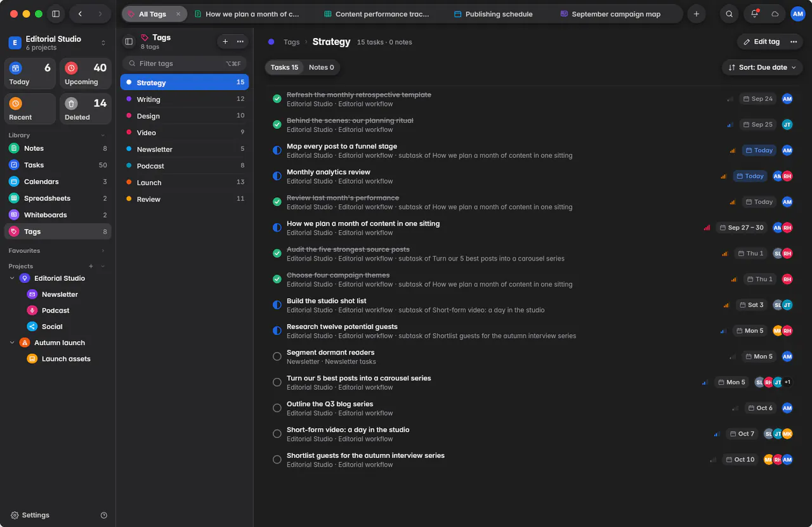Check 'Turn our 5 best posts into a carousel series'
This screenshot has height=527, width=812.
tap(277, 382)
